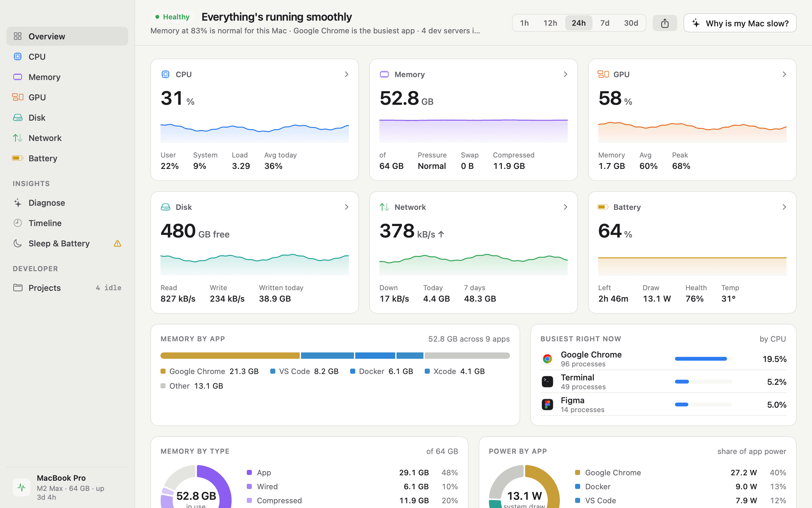Click the Projects folder icon
The width and height of the screenshot is (812, 508).
pyautogui.click(x=17, y=288)
